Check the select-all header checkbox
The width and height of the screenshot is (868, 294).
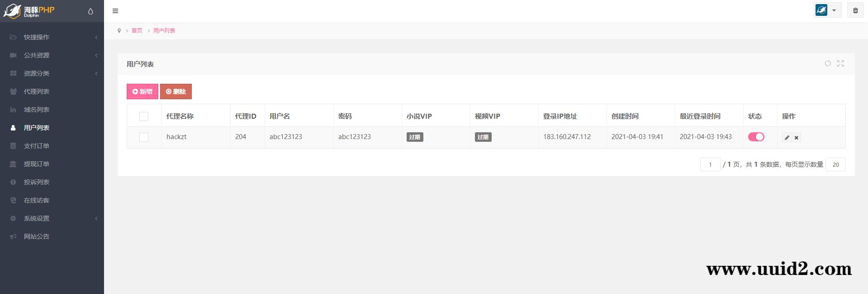point(144,116)
